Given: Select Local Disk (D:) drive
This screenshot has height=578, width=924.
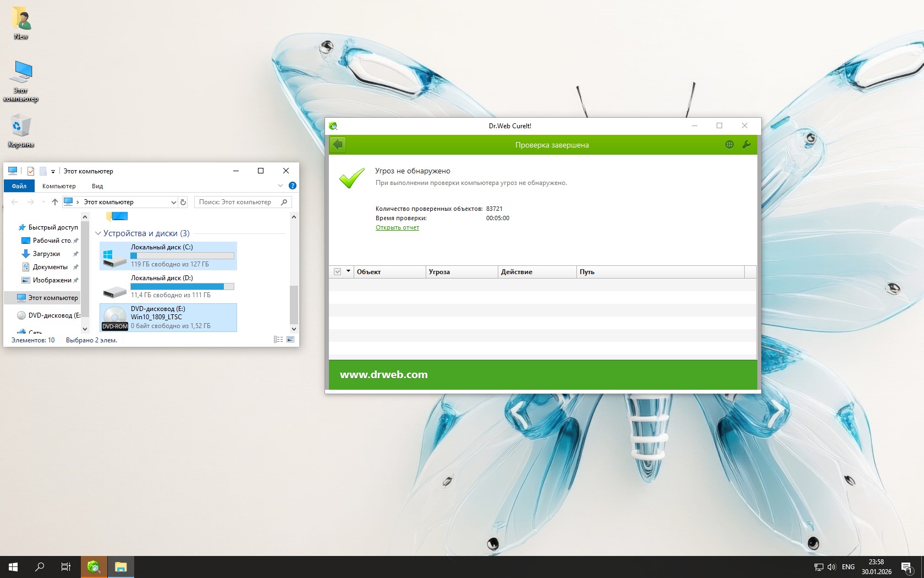Looking at the screenshot, I should (168, 286).
